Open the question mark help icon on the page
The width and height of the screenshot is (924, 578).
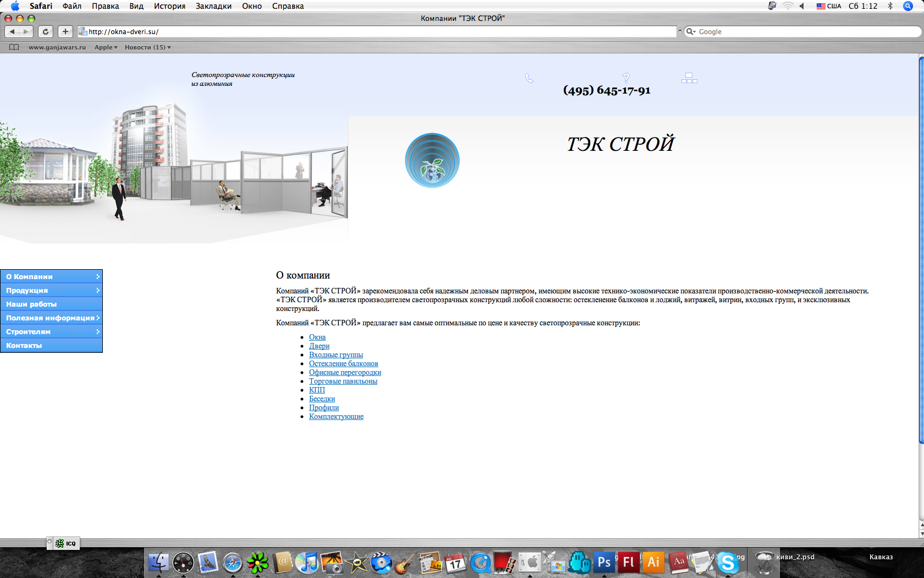(x=626, y=78)
